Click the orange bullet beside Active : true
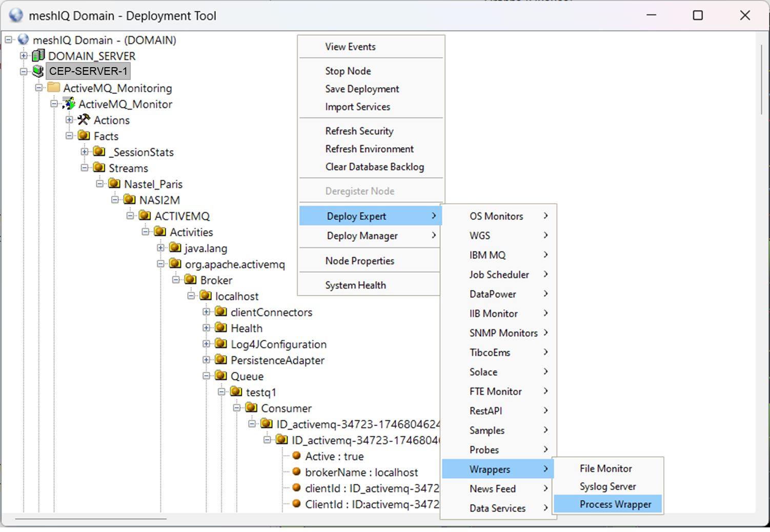Viewport: 770px width, 532px height. pos(296,455)
